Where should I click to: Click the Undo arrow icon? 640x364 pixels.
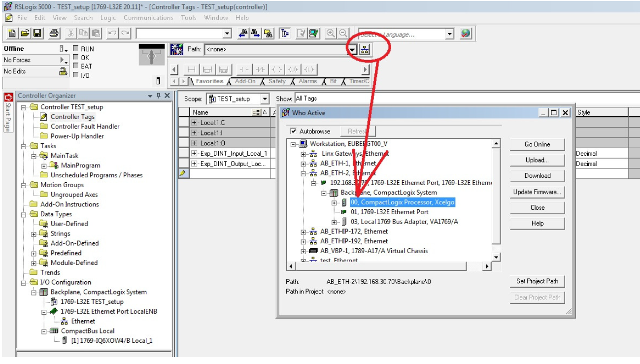[112, 34]
